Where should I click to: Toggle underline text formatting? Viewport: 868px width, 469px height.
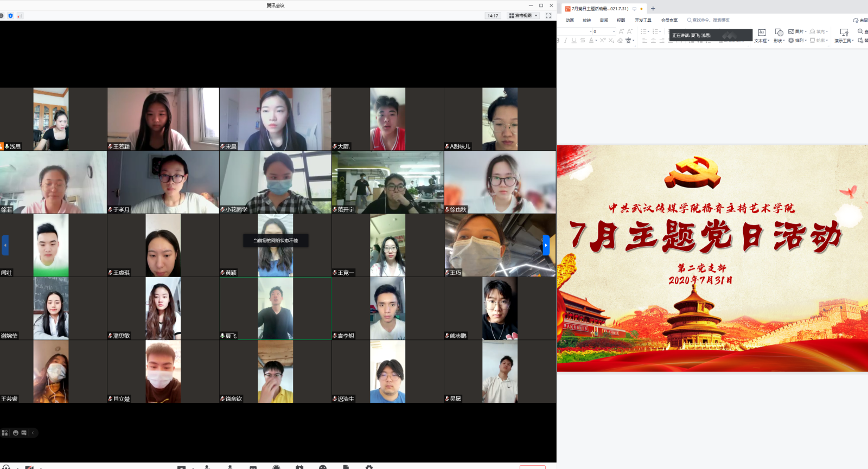point(574,41)
